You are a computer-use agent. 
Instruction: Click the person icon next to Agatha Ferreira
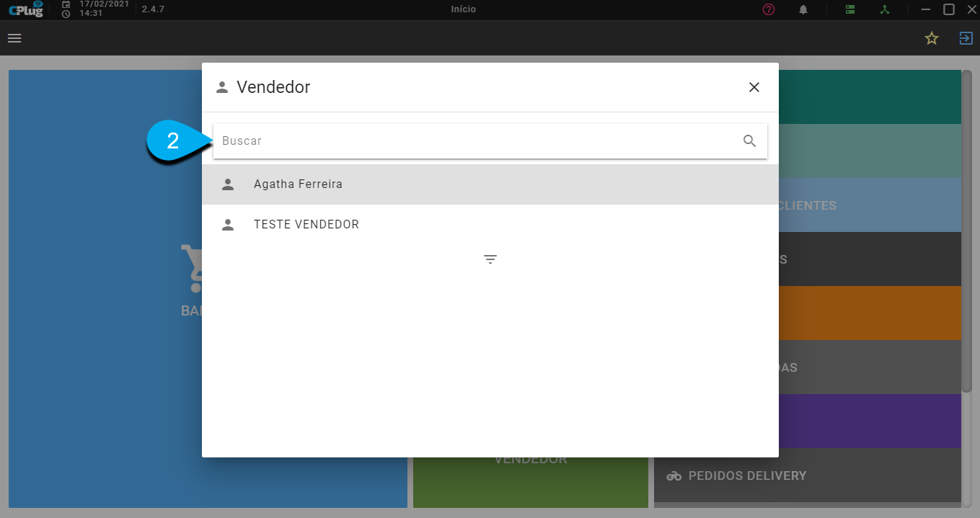point(228,184)
